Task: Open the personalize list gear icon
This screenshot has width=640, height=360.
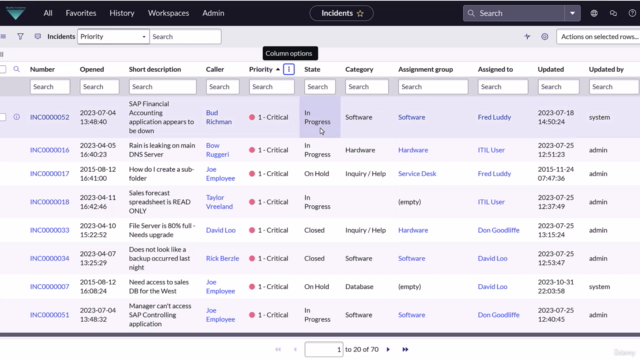Action: [544, 36]
